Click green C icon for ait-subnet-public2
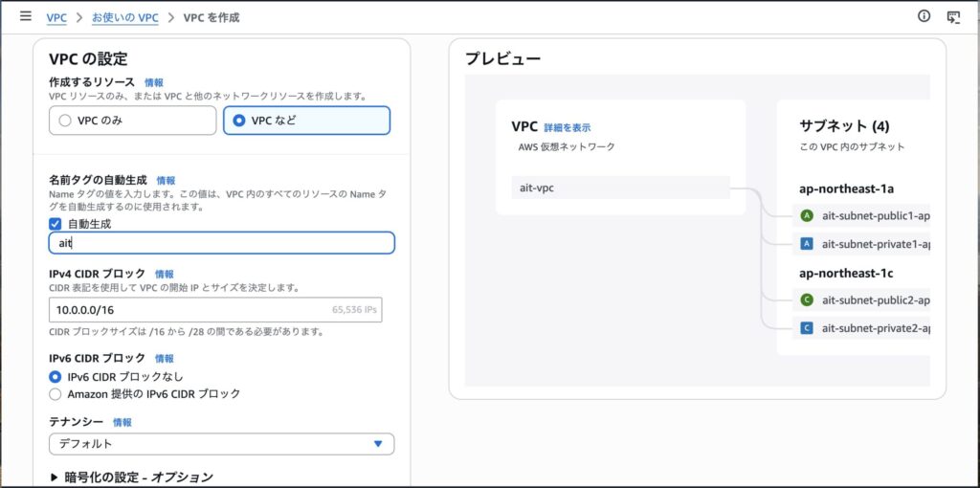This screenshot has height=488, width=980. tap(807, 299)
